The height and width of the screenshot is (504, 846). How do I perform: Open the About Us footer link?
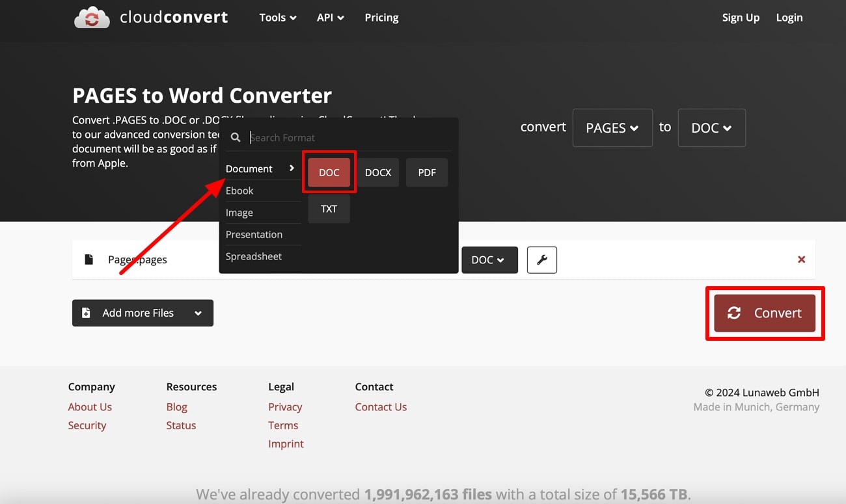pos(90,407)
